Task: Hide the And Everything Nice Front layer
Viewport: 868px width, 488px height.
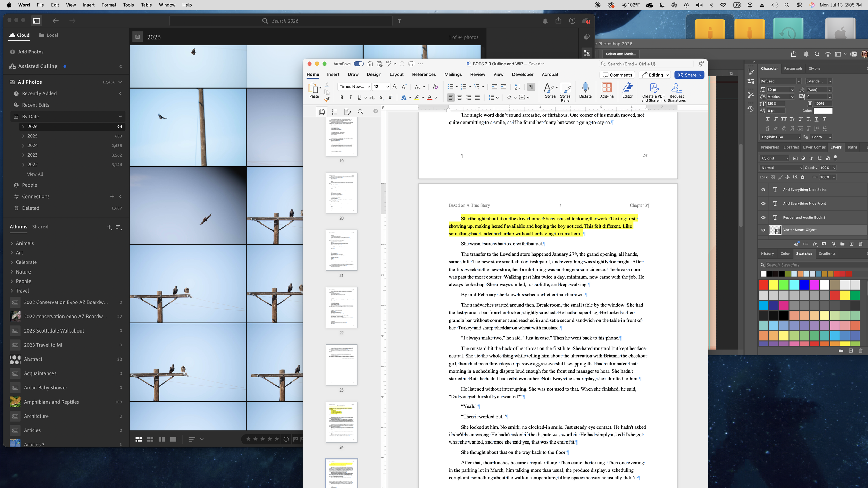Action: point(763,204)
